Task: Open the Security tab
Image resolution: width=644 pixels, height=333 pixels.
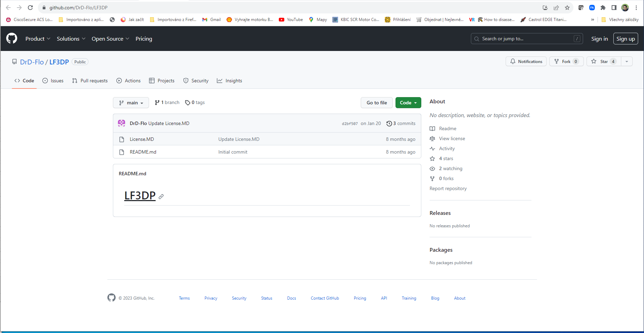Action: (x=196, y=81)
